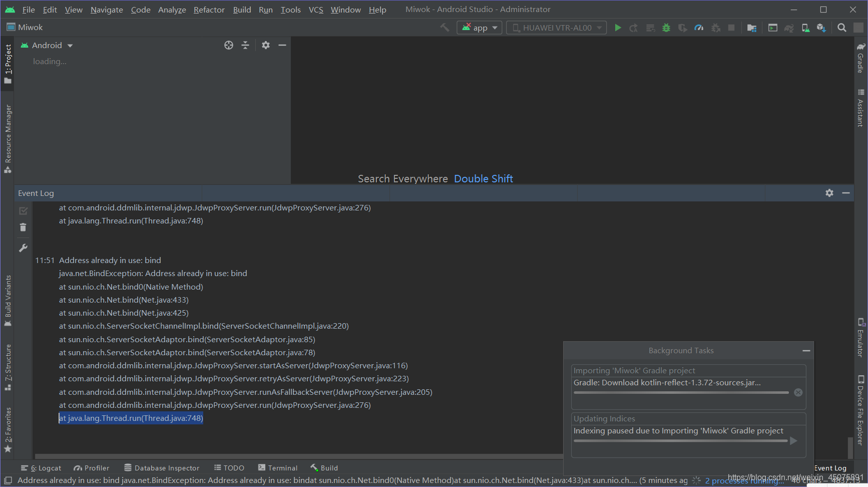Open the Structure side tab
The image size is (868, 487).
[x=8, y=367]
